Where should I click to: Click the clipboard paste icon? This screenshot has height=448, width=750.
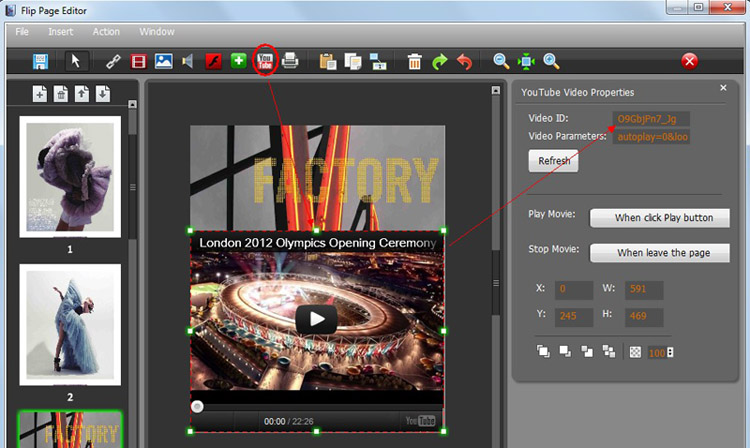click(x=328, y=61)
